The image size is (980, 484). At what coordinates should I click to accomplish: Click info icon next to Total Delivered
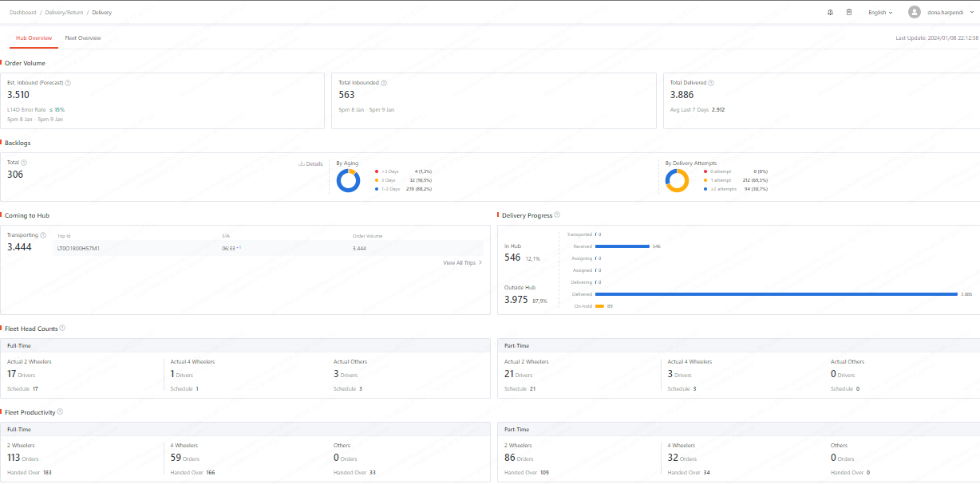(x=711, y=83)
